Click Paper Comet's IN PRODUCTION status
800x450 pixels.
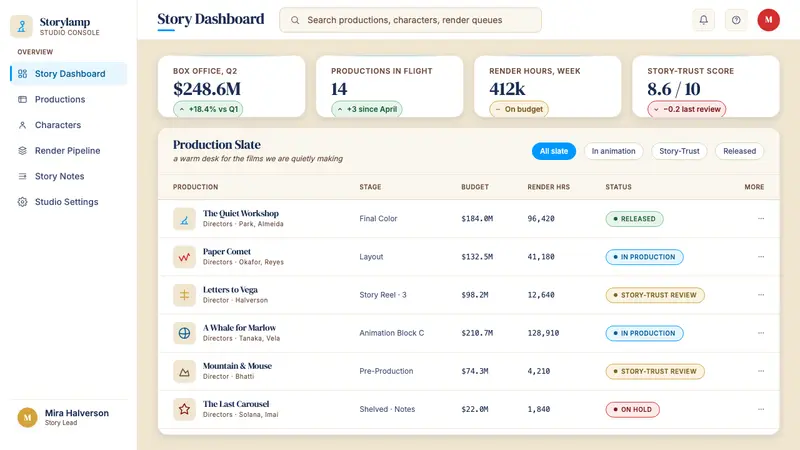click(644, 257)
